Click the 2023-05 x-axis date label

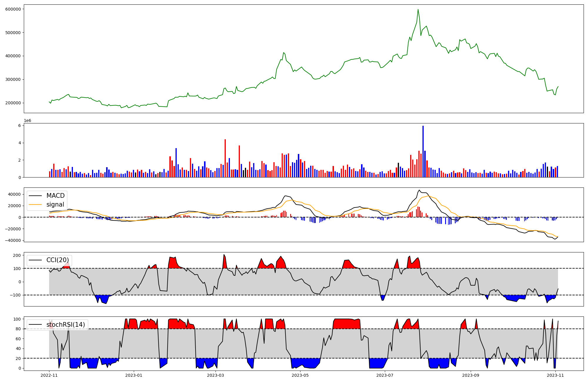click(x=300, y=375)
